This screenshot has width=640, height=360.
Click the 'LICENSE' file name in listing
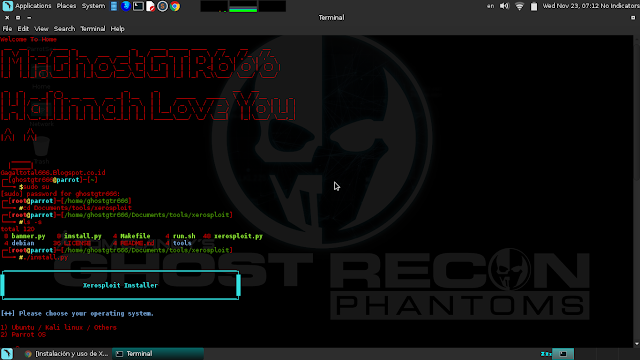coord(77,243)
